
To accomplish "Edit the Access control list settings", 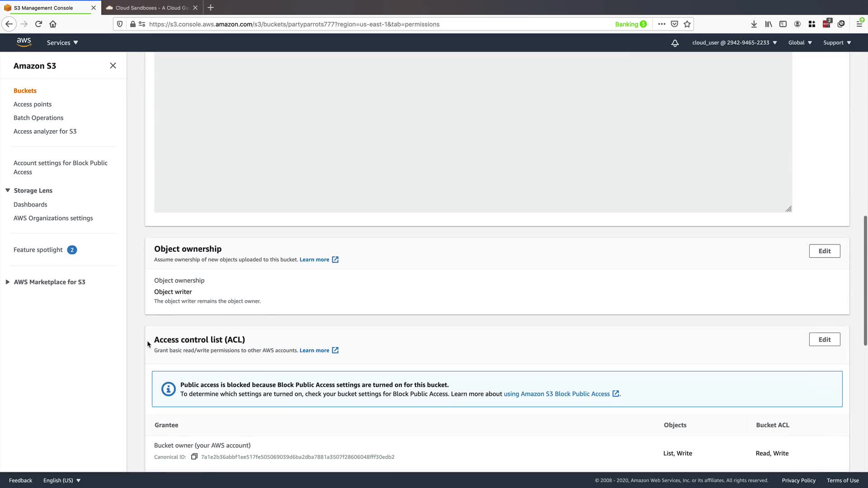I will (x=824, y=339).
